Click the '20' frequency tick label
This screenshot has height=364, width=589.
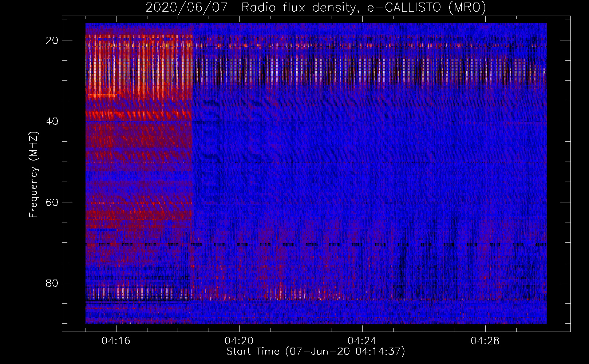[x=52, y=40]
